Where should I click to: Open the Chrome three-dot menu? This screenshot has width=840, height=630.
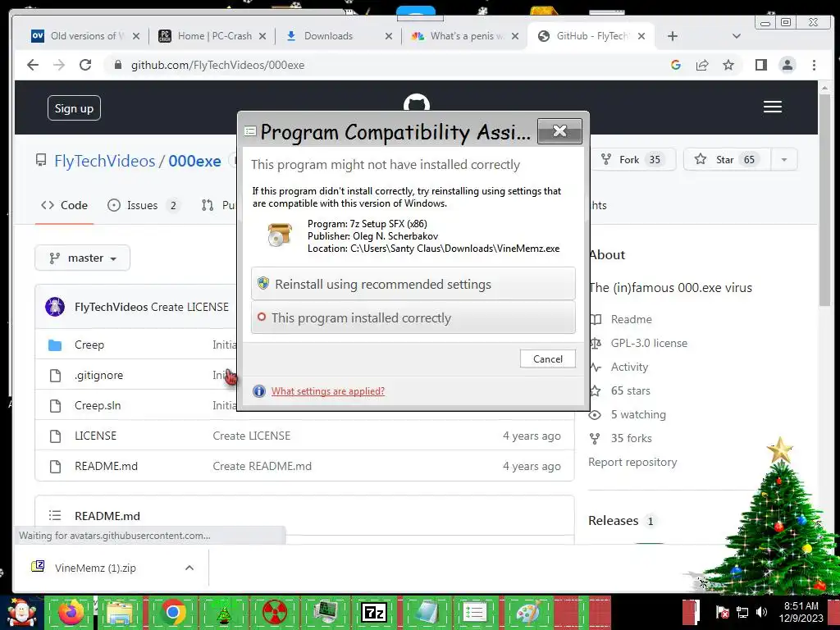pyautogui.click(x=814, y=65)
